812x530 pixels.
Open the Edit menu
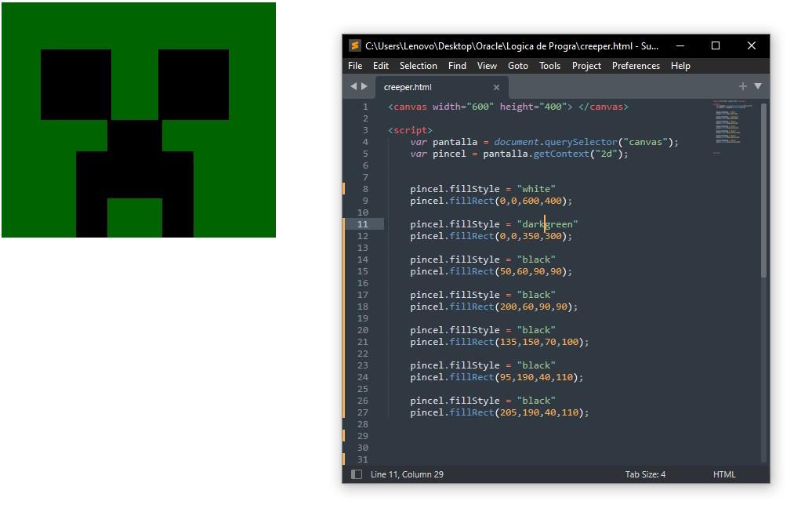(x=381, y=66)
